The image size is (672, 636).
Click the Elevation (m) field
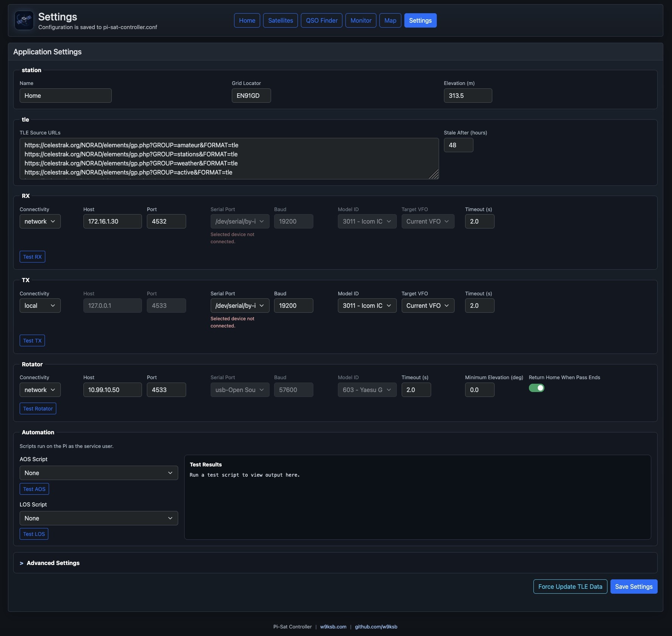pyautogui.click(x=468, y=96)
